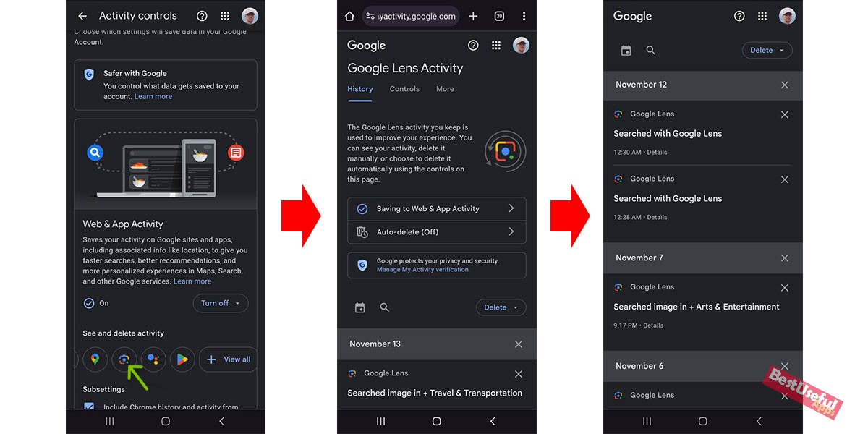The width and height of the screenshot is (868, 434).
Task: Tap profile avatar on Google Lens Activity page
Action: [x=521, y=46]
